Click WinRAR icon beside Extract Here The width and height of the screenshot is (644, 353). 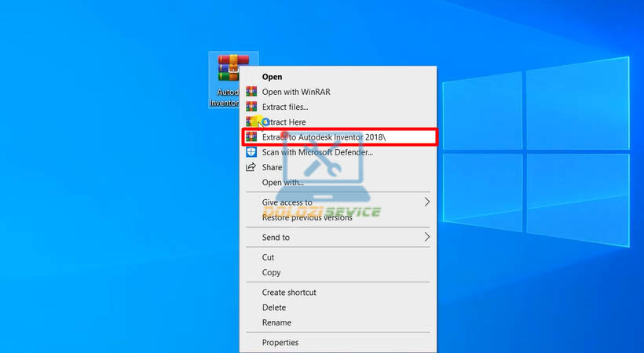pos(251,122)
